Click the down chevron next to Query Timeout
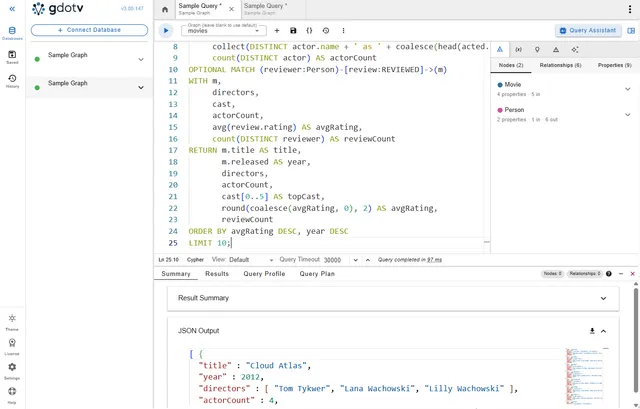The width and height of the screenshot is (640, 409). (x=356, y=260)
